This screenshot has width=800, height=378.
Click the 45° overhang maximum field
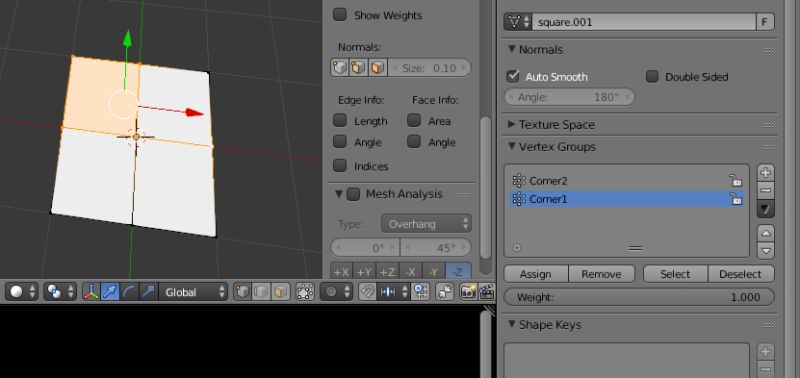point(436,248)
